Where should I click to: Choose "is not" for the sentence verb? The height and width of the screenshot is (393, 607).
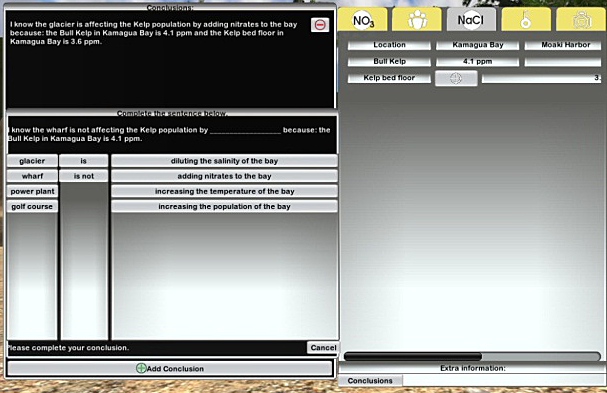pyautogui.click(x=84, y=176)
